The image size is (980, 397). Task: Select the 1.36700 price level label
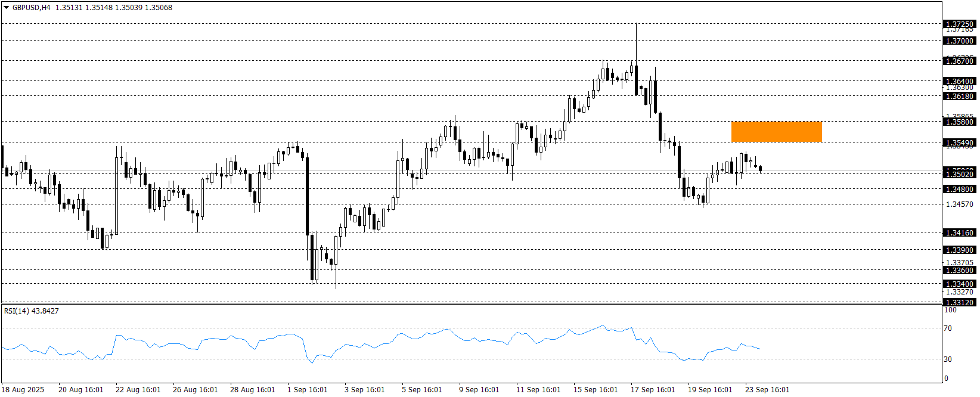pyautogui.click(x=959, y=61)
